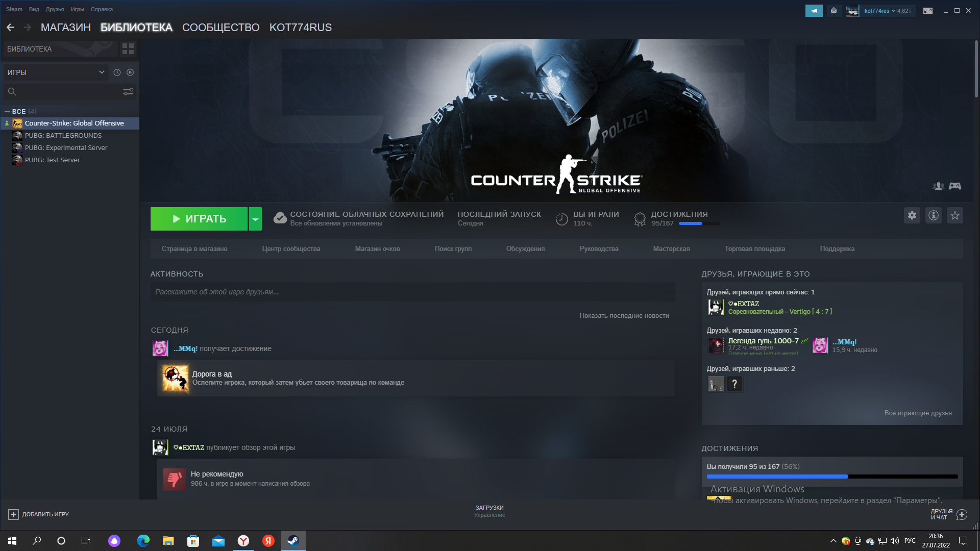Click the plus icon beside Add Game
The height and width of the screenshot is (551, 980).
point(13,514)
